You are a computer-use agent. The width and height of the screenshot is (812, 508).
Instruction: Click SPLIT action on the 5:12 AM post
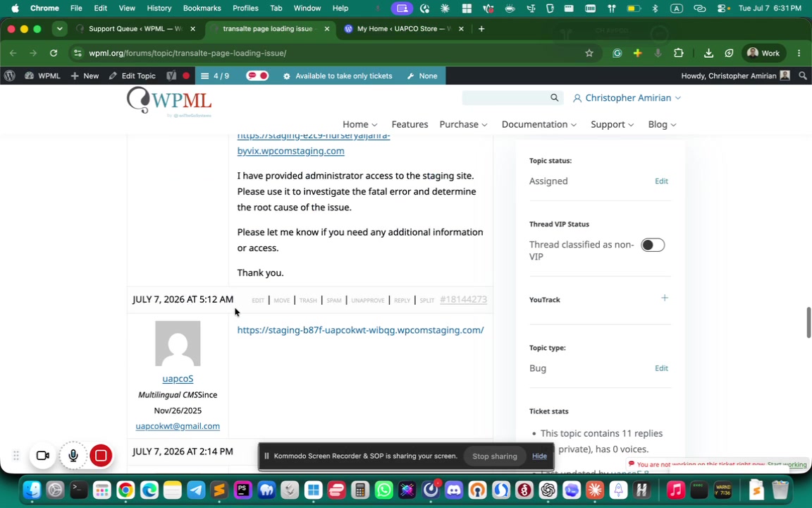tap(426, 301)
